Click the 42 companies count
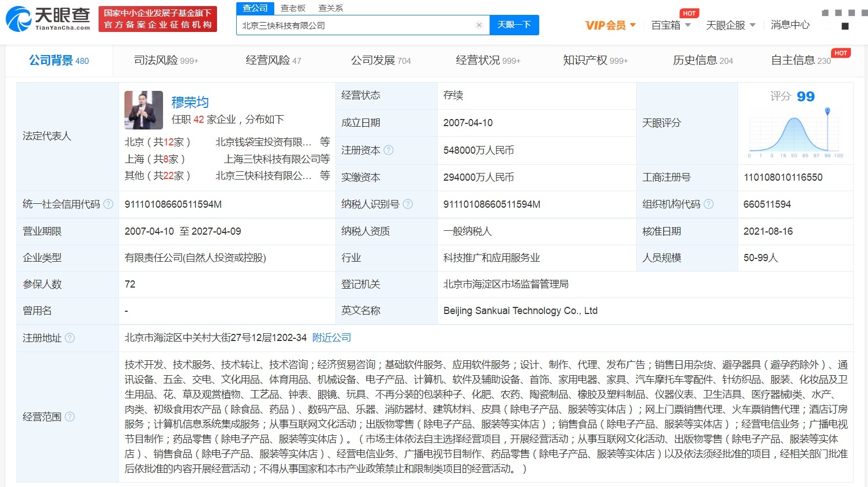Screen dimensions: 868x487 [199, 120]
